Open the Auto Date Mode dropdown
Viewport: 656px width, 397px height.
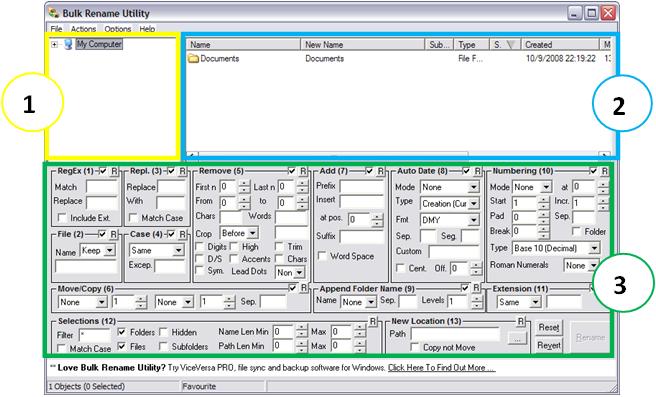474,187
